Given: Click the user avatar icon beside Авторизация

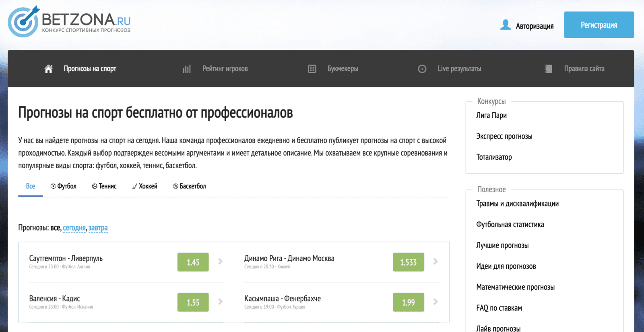Looking at the screenshot, I should [506, 25].
